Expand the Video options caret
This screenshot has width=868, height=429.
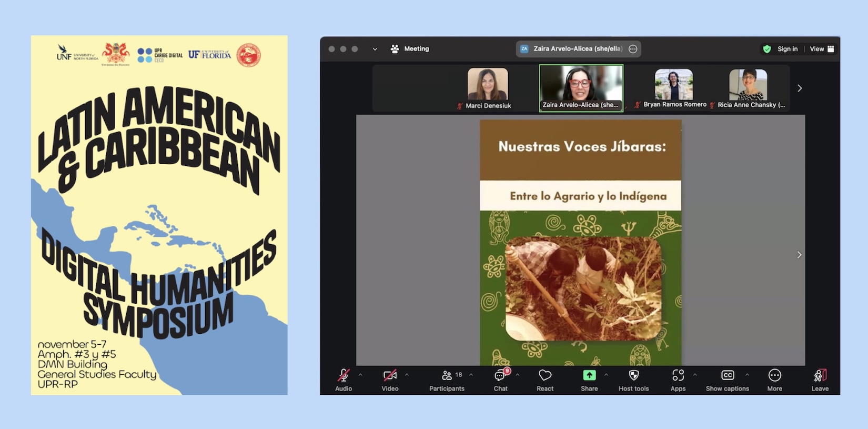tap(407, 375)
